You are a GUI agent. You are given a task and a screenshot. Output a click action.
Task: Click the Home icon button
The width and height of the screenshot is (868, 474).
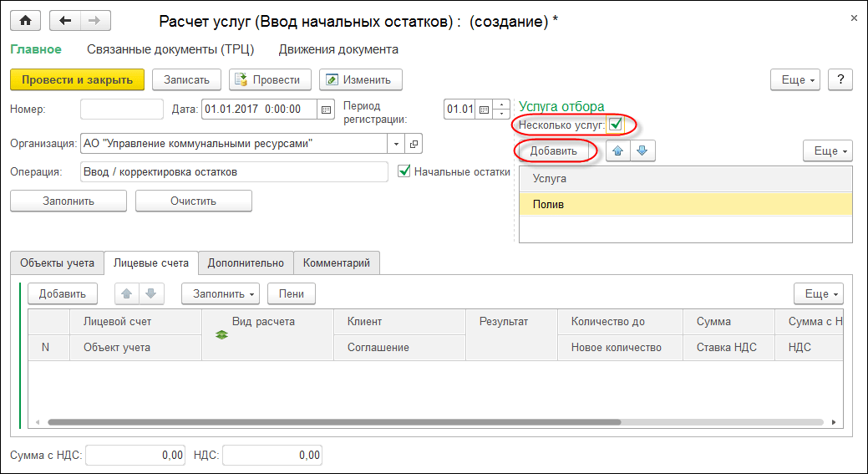click(25, 20)
